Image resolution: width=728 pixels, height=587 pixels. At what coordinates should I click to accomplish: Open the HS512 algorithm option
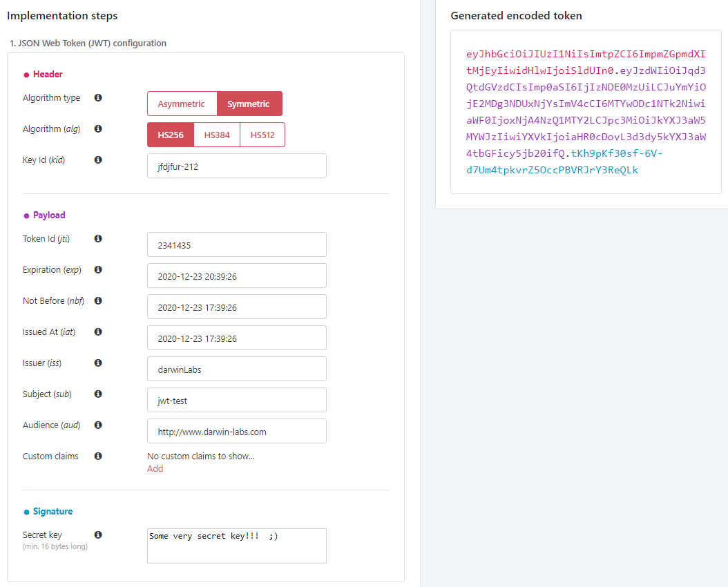tap(262, 135)
